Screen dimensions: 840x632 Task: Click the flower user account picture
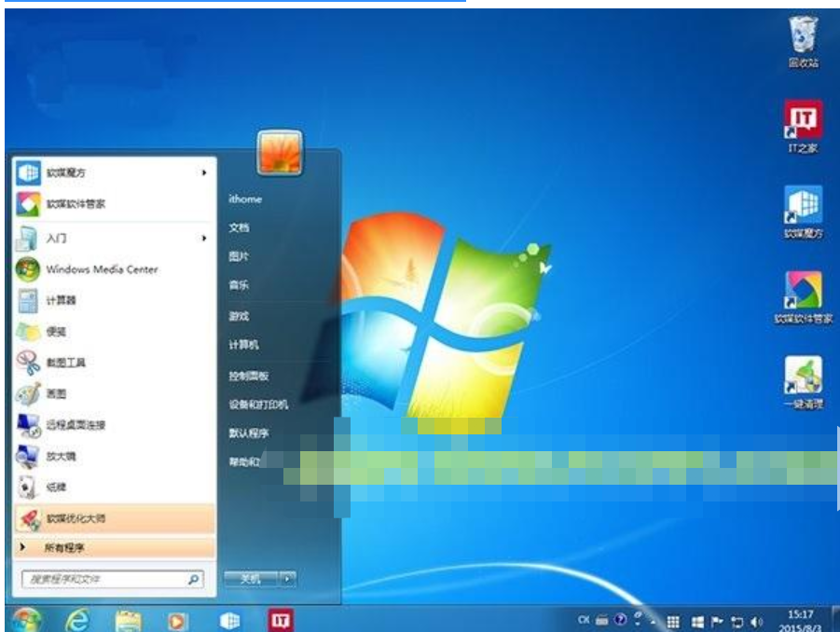point(280,152)
